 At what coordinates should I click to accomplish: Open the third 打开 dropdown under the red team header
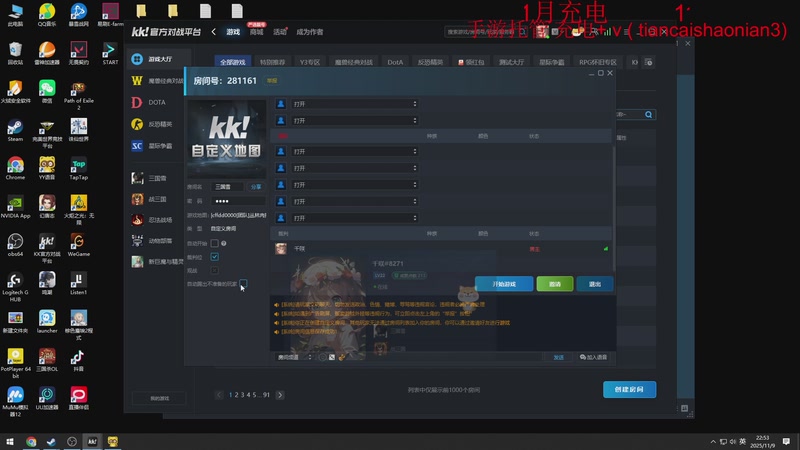pos(355,185)
